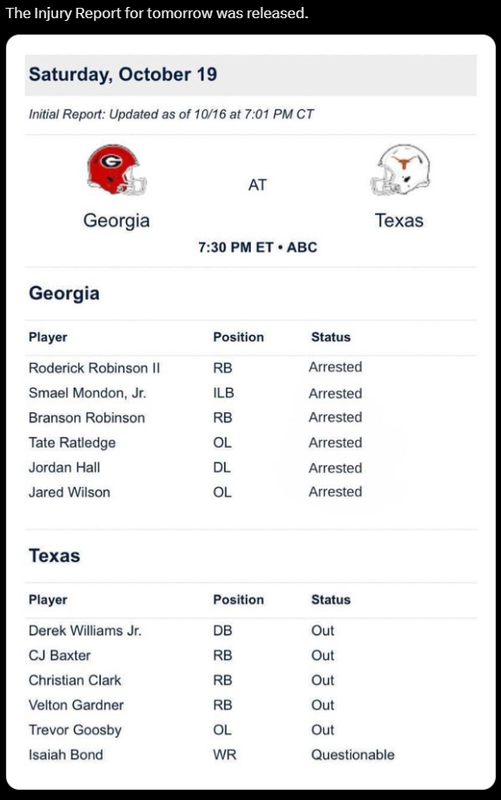Select Tate Ratledge in Georgia list

click(72, 443)
